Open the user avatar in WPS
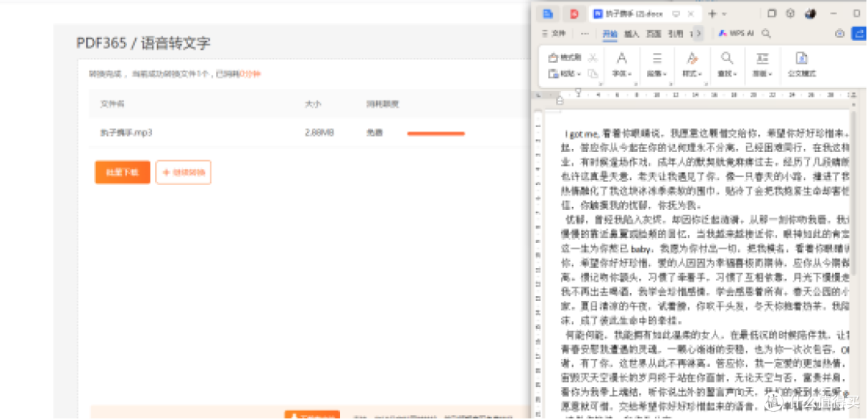 tap(810, 14)
